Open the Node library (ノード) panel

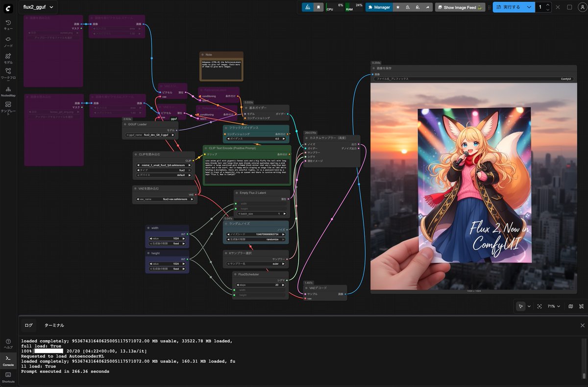[8, 42]
